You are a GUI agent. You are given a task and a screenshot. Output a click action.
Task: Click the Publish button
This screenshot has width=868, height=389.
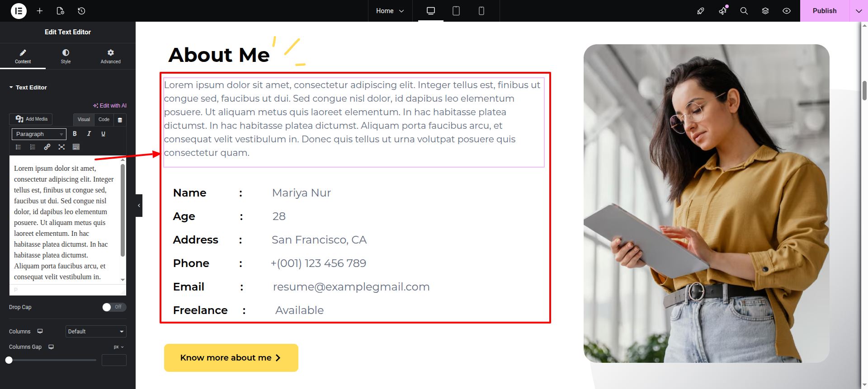click(824, 11)
